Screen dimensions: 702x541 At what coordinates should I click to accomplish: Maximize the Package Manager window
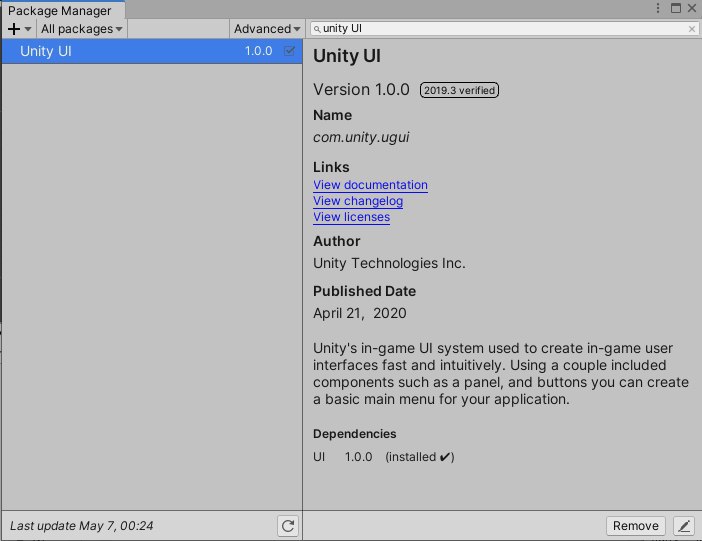click(x=676, y=8)
